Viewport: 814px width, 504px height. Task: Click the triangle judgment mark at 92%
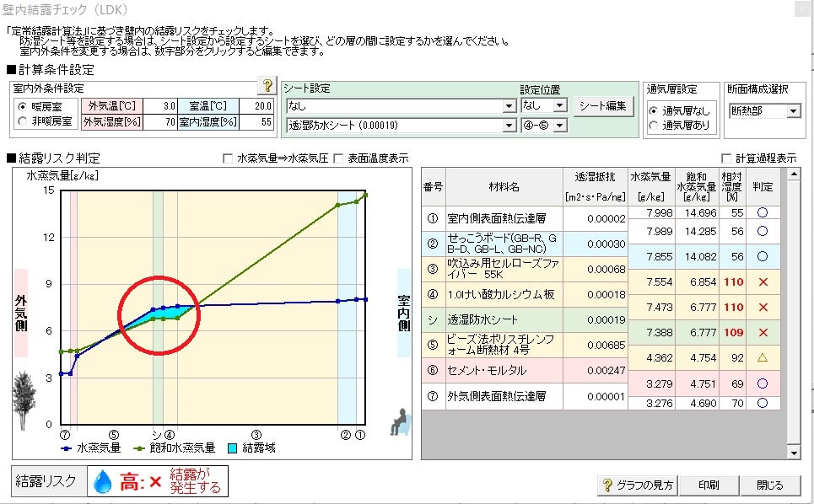point(763,357)
